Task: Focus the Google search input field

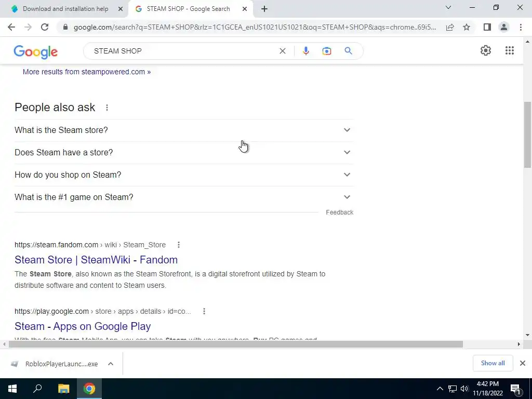Action: pos(183,51)
